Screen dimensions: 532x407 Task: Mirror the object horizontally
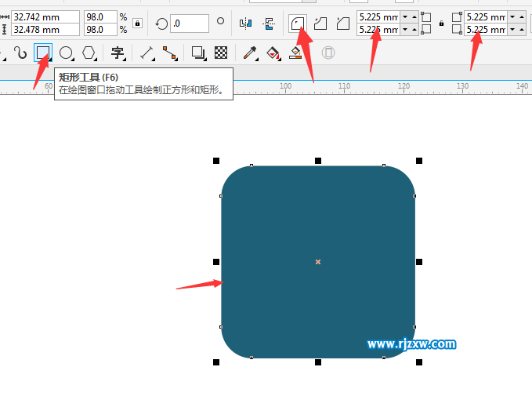point(245,24)
